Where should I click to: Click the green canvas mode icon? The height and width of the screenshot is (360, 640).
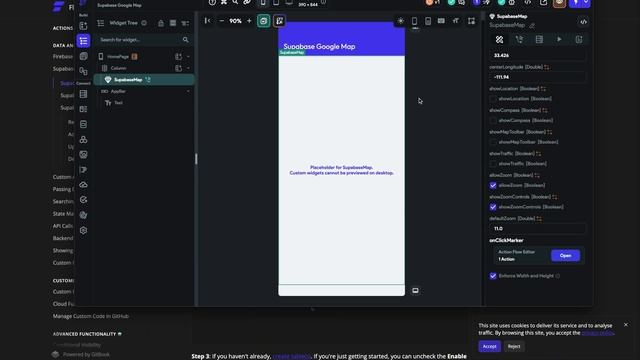(x=264, y=21)
